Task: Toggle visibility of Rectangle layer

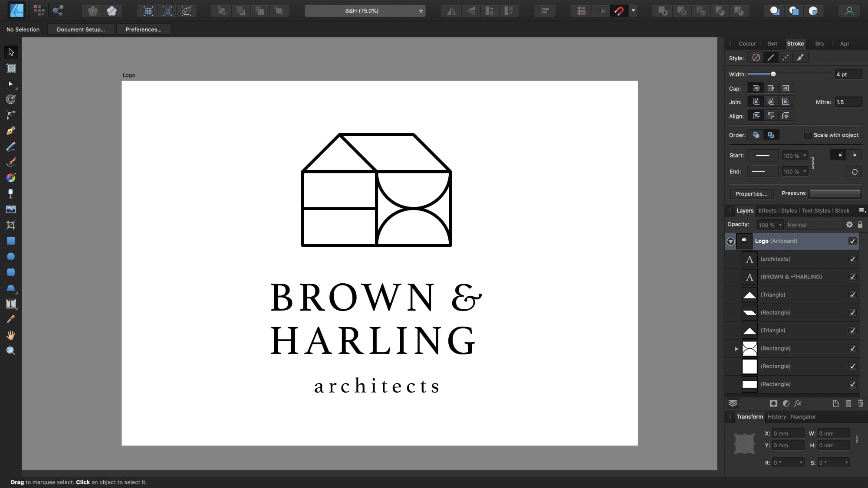Action: [854, 312]
